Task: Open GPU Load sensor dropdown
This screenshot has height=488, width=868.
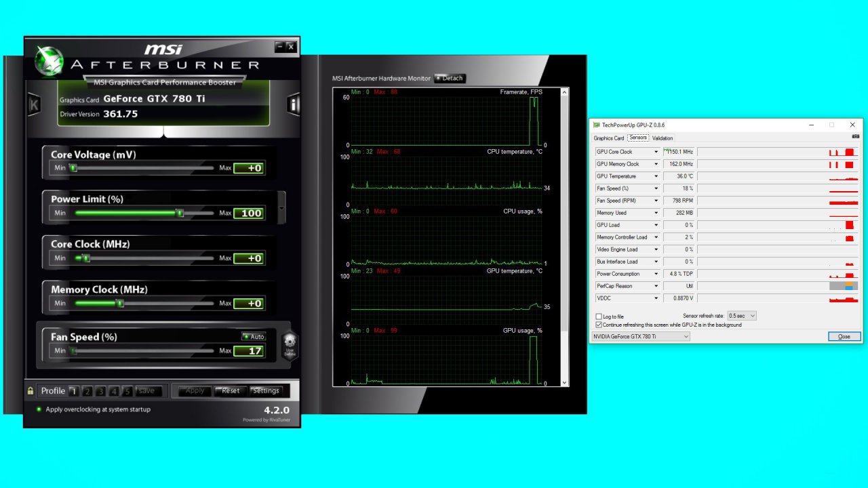Action: pyautogui.click(x=656, y=225)
